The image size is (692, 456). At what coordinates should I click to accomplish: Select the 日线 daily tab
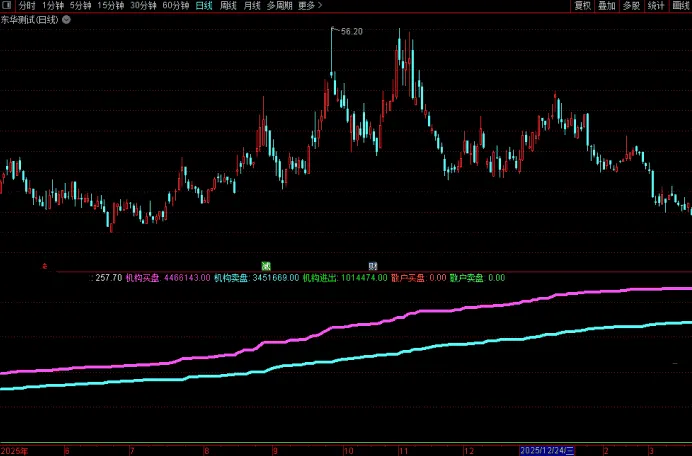tap(204, 6)
